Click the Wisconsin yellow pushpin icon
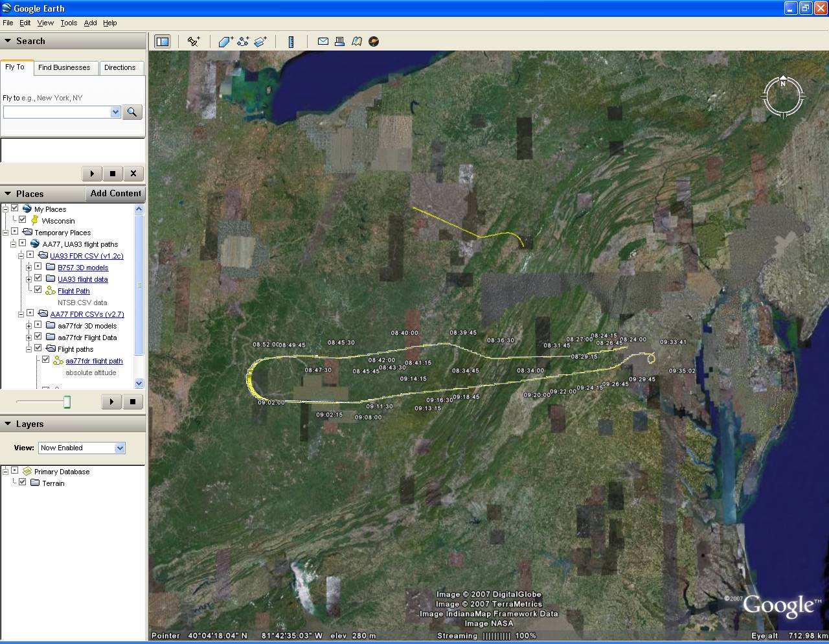The width and height of the screenshot is (829, 644). point(34,221)
